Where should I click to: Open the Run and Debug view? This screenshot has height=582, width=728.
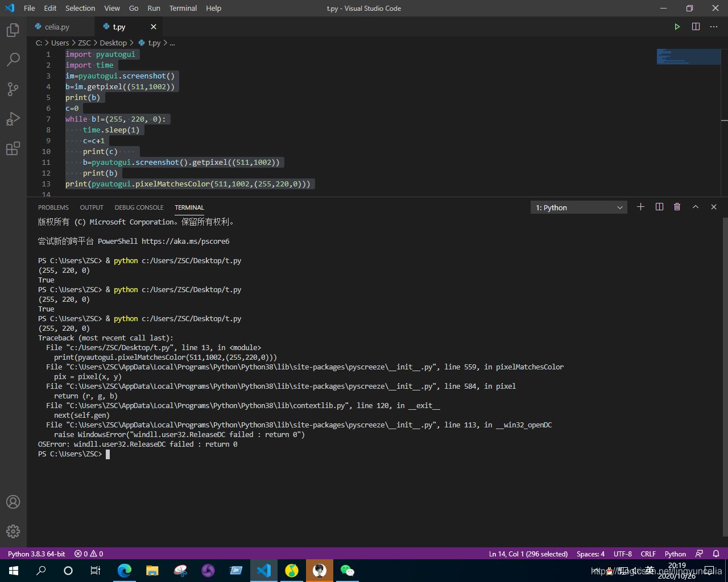pyautogui.click(x=13, y=119)
